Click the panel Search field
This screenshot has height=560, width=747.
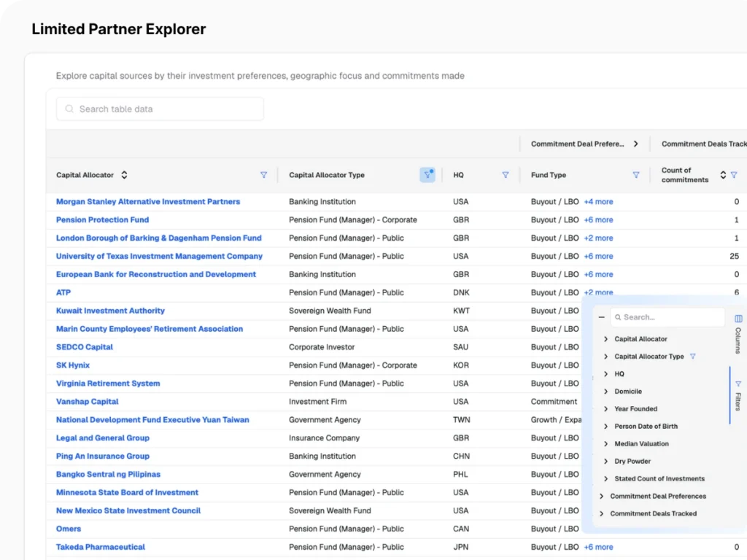667,317
